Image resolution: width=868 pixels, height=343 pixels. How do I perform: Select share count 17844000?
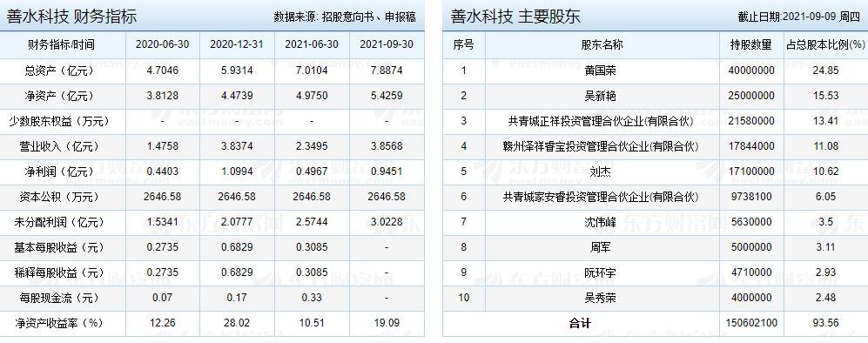(x=751, y=146)
